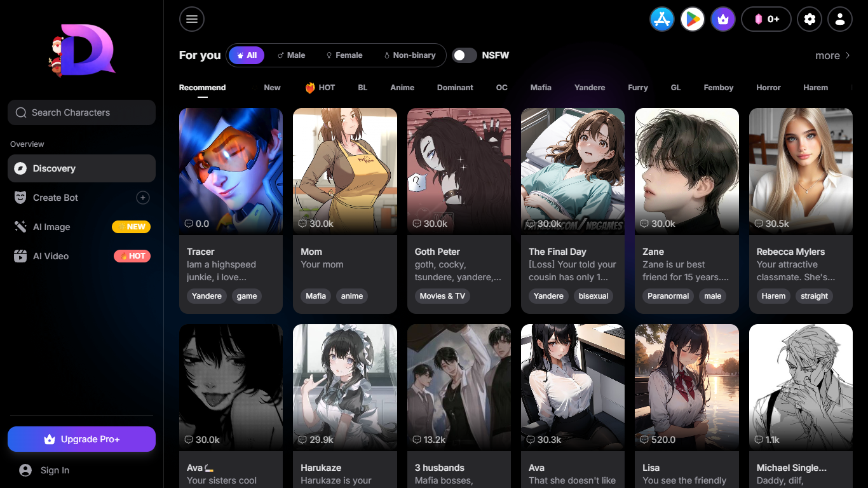
Task: Click the App Store icon in the header
Action: 661,19
